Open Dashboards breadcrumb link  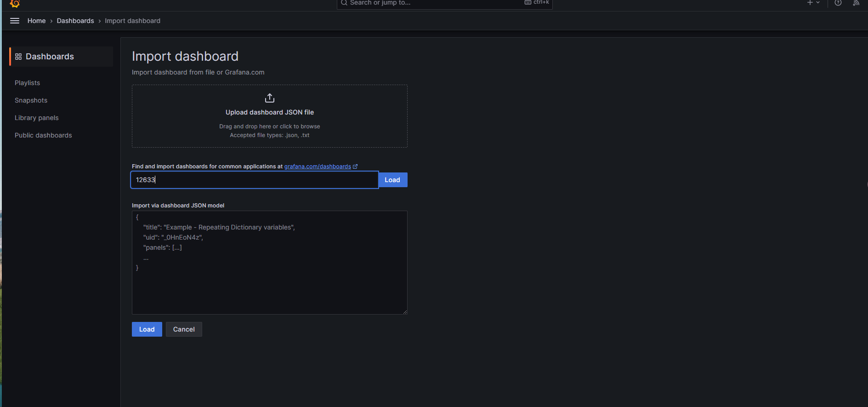pyautogui.click(x=75, y=21)
